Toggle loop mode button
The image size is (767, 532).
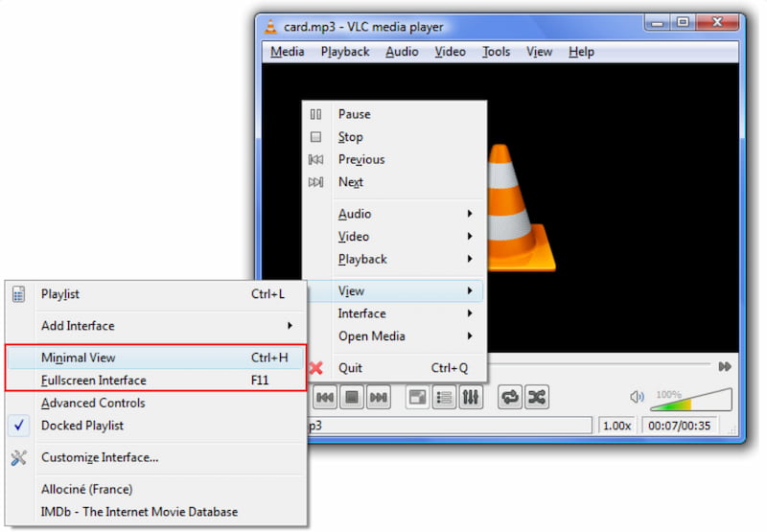click(510, 397)
